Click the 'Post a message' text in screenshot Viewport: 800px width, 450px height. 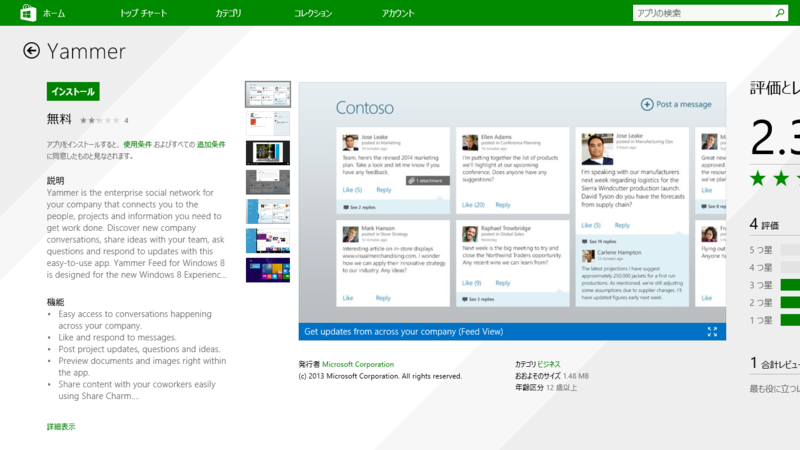coord(684,104)
